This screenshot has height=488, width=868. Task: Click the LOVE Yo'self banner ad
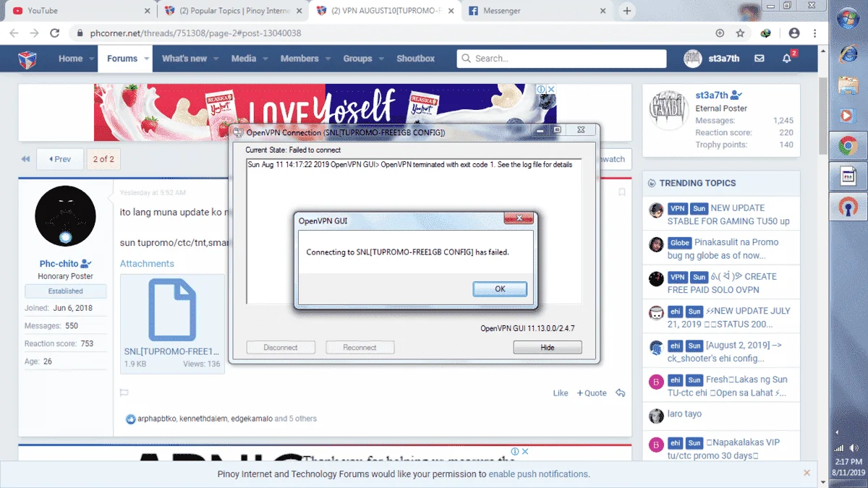tap(325, 112)
